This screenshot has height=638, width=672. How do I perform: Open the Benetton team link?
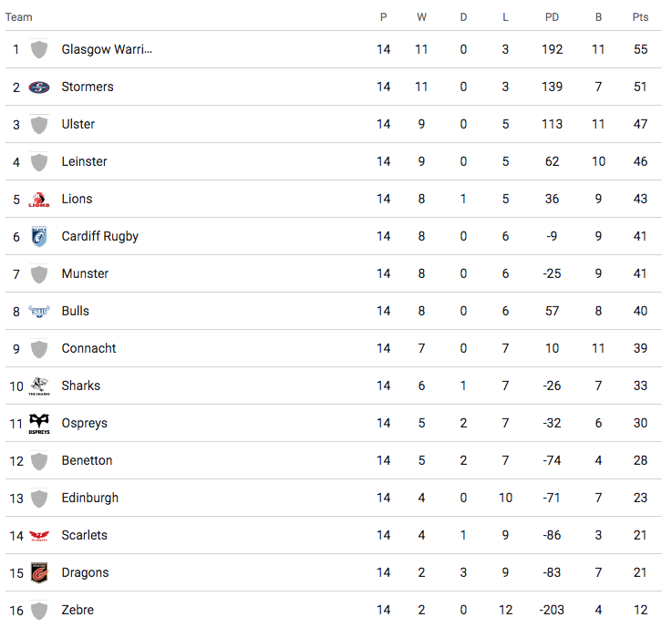[88, 460]
